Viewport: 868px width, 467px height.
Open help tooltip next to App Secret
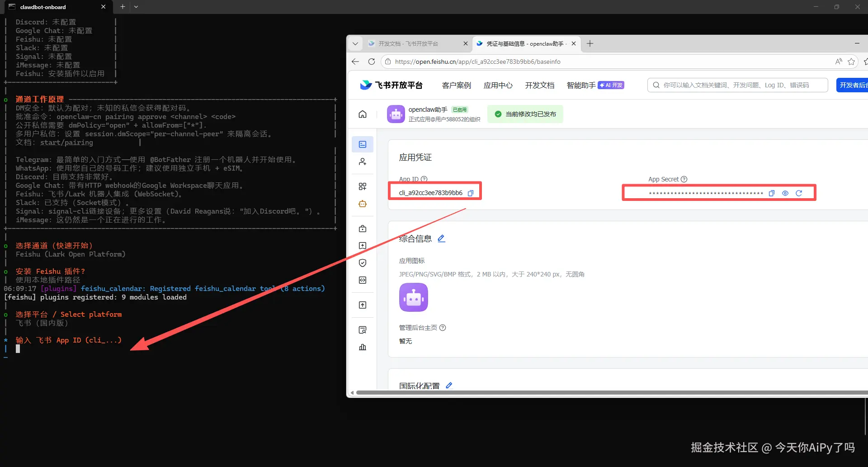[684, 179]
